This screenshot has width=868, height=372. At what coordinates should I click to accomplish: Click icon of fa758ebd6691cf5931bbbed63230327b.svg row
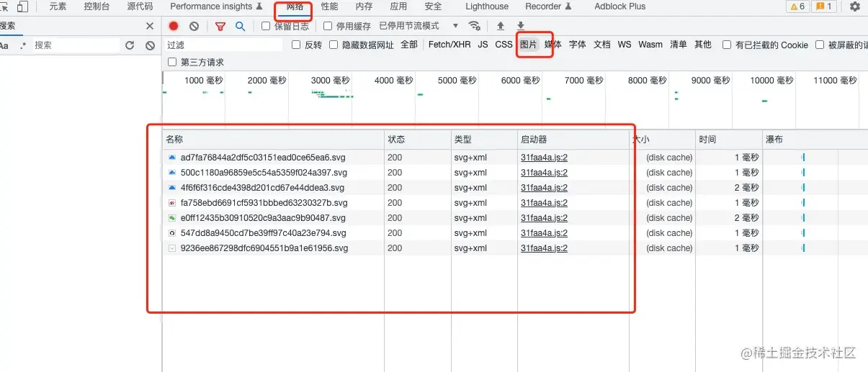tap(172, 203)
